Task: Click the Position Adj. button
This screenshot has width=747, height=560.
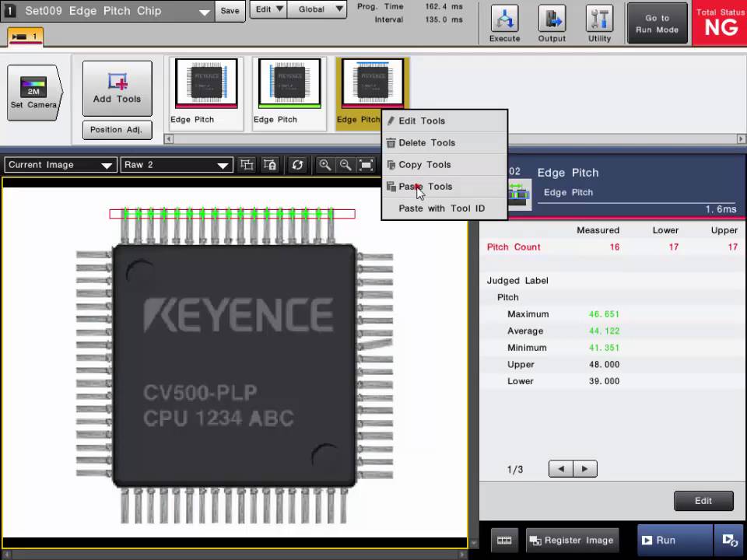Action: (117, 130)
